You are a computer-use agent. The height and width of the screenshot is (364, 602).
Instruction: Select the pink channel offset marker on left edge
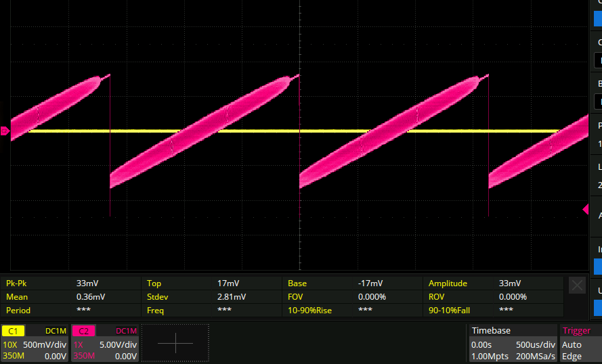click(x=5, y=131)
